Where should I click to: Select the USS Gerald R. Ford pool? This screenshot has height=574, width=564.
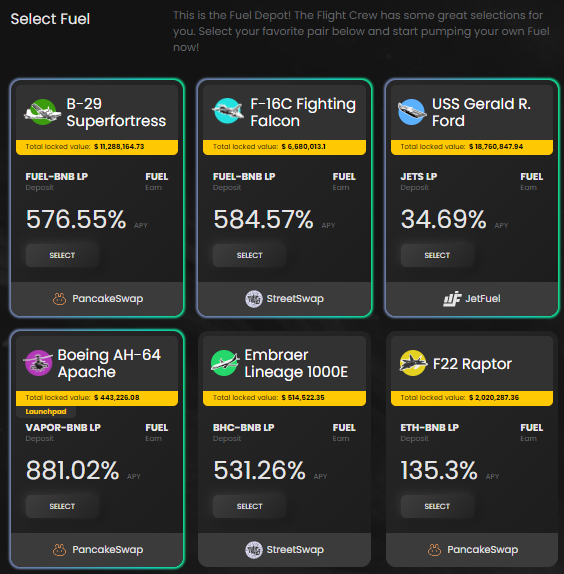click(x=437, y=255)
